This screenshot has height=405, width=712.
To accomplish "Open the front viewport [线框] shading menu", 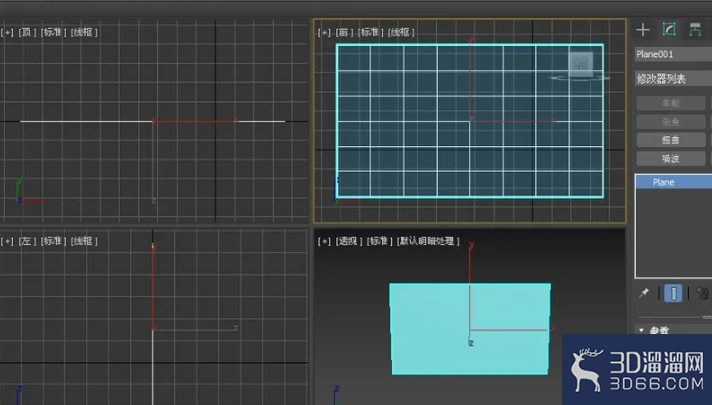I will (400, 32).
